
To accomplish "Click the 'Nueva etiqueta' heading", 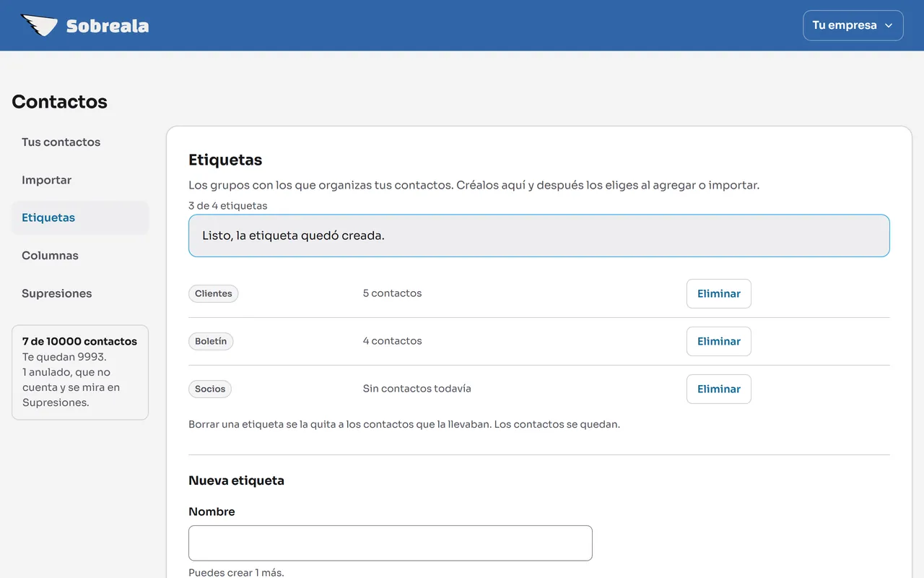I will click(x=236, y=480).
